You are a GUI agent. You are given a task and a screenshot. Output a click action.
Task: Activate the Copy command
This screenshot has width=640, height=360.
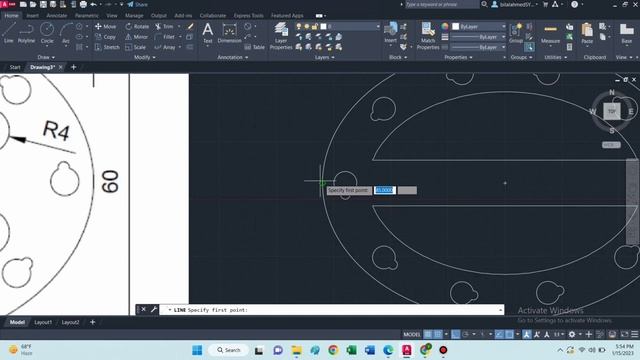click(106, 37)
